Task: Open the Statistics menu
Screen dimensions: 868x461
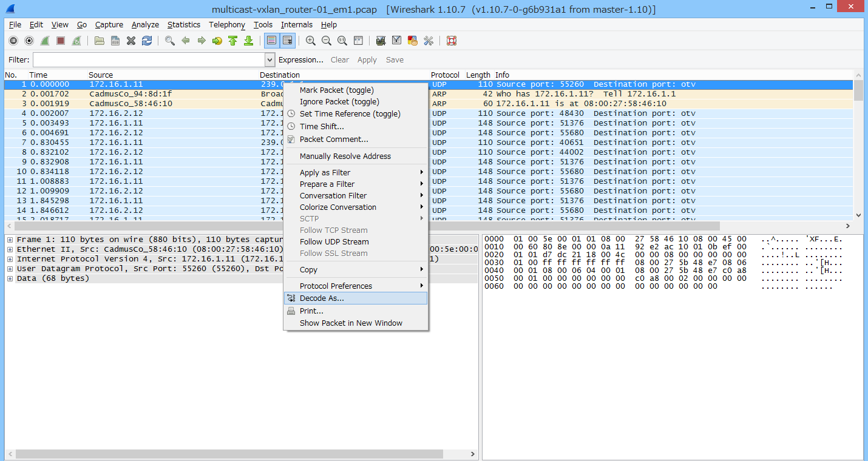Action: [183, 25]
